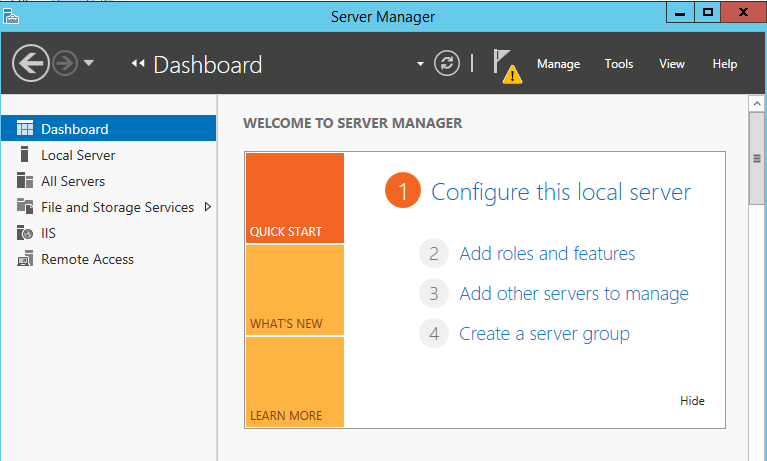Open the Manage menu
The image size is (767, 461).
(558, 64)
